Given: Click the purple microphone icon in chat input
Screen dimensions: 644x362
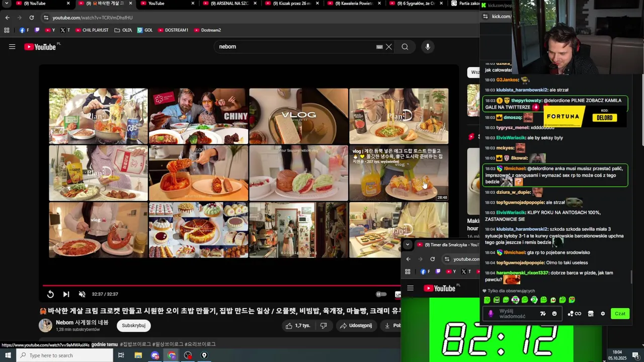Looking at the screenshot, I should tap(491, 314).
